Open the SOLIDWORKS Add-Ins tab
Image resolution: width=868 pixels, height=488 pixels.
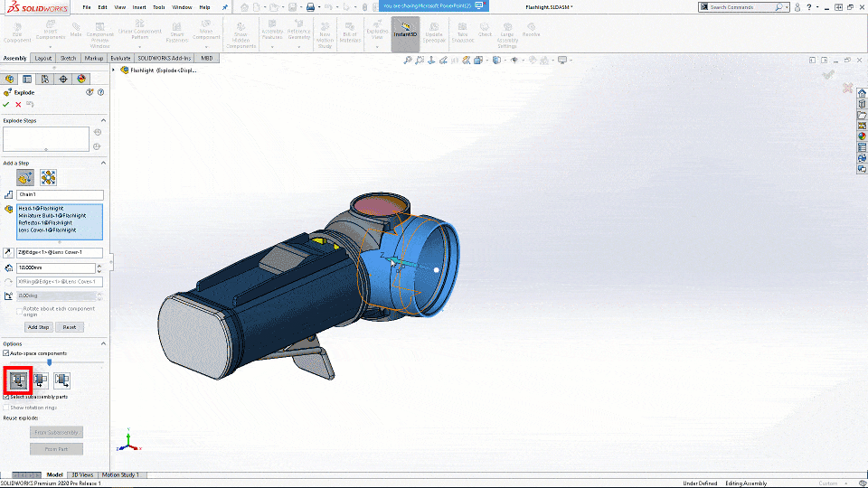click(x=164, y=58)
